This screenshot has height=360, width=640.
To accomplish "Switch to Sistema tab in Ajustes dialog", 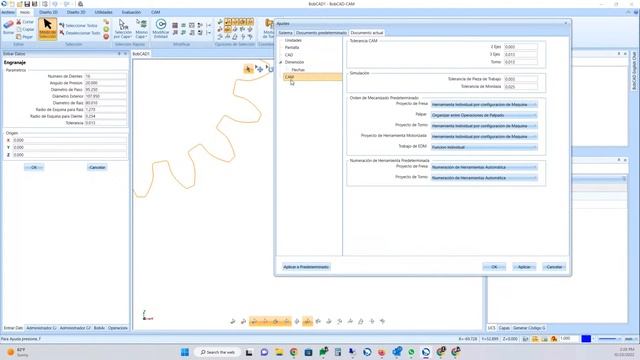I will (285, 33).
